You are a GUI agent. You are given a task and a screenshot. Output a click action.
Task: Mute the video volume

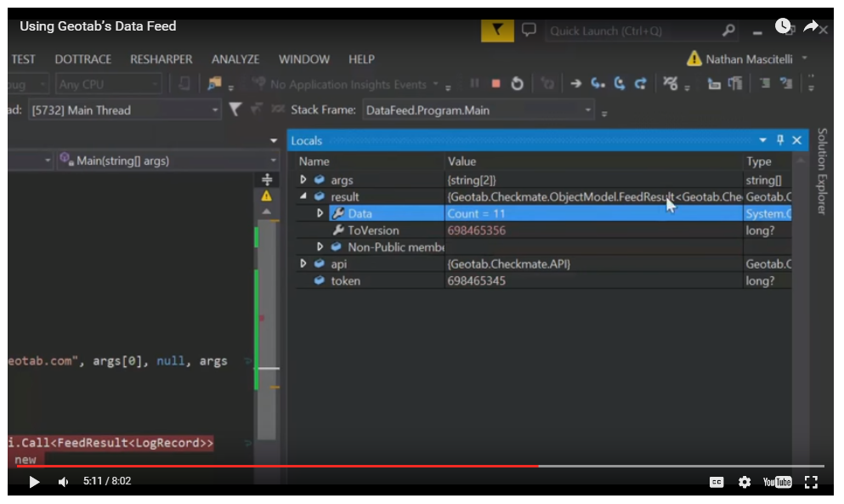63,482
